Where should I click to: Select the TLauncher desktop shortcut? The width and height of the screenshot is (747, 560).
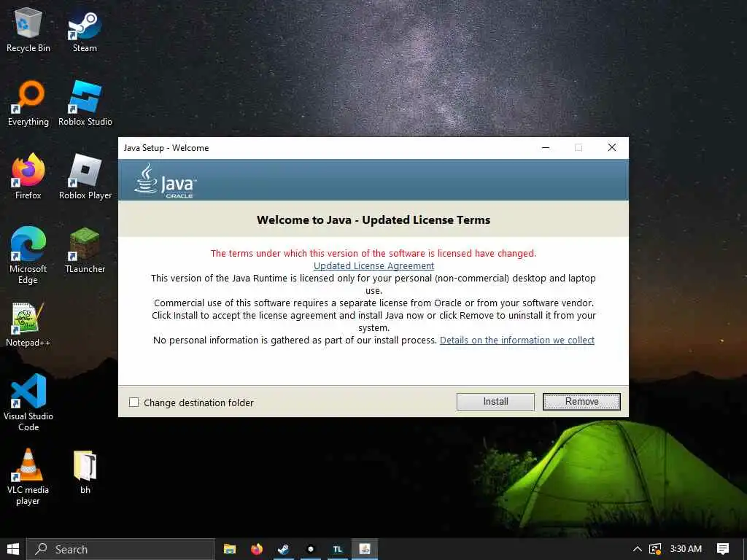[85, 251]
